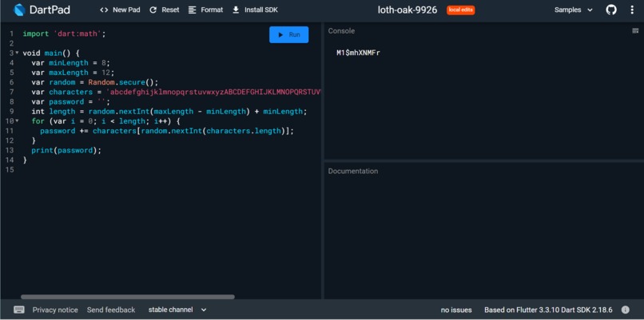Click the import 'dart:math' line
This screenshot has height=320, width=644.
coord(64,34)
